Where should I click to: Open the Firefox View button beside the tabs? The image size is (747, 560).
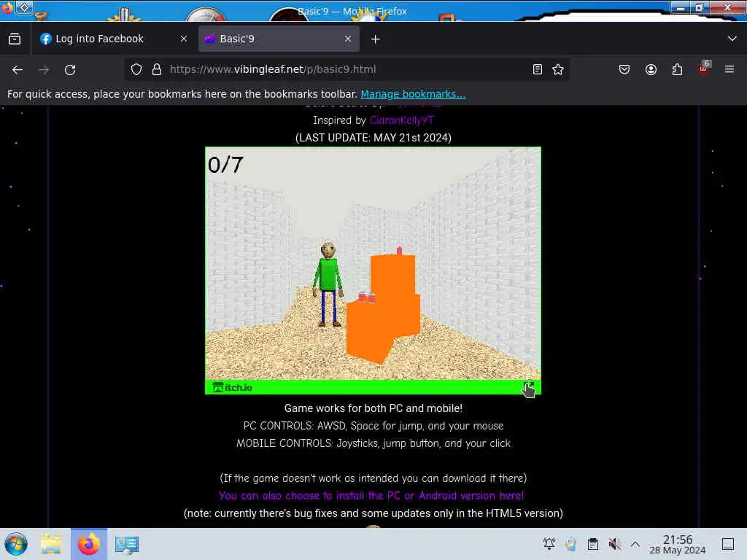point(15,39)
